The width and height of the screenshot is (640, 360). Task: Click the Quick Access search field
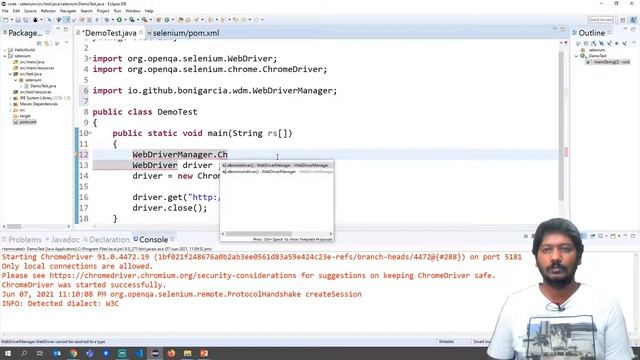600,20
